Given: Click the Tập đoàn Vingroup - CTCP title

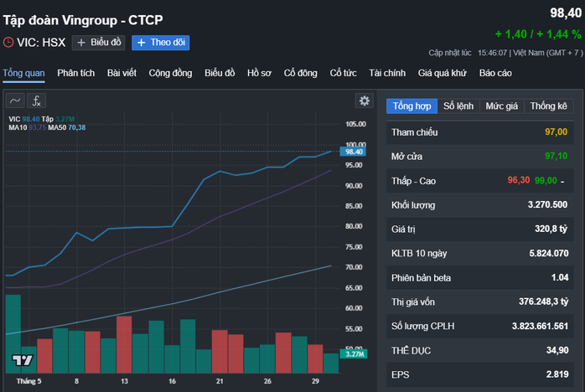Looking at the screenshot, I should click(83, 20).
